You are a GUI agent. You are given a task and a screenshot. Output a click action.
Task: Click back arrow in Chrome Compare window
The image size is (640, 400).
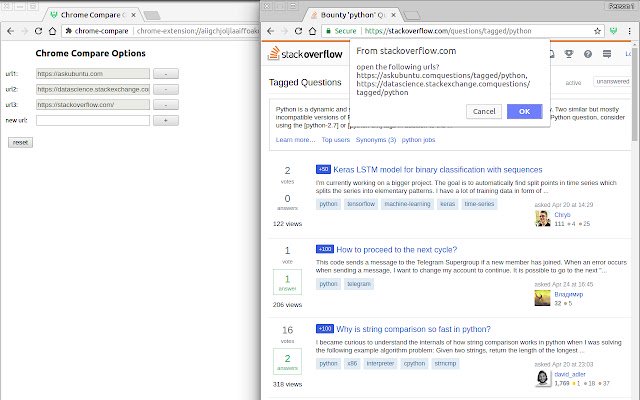click(11, 31)
